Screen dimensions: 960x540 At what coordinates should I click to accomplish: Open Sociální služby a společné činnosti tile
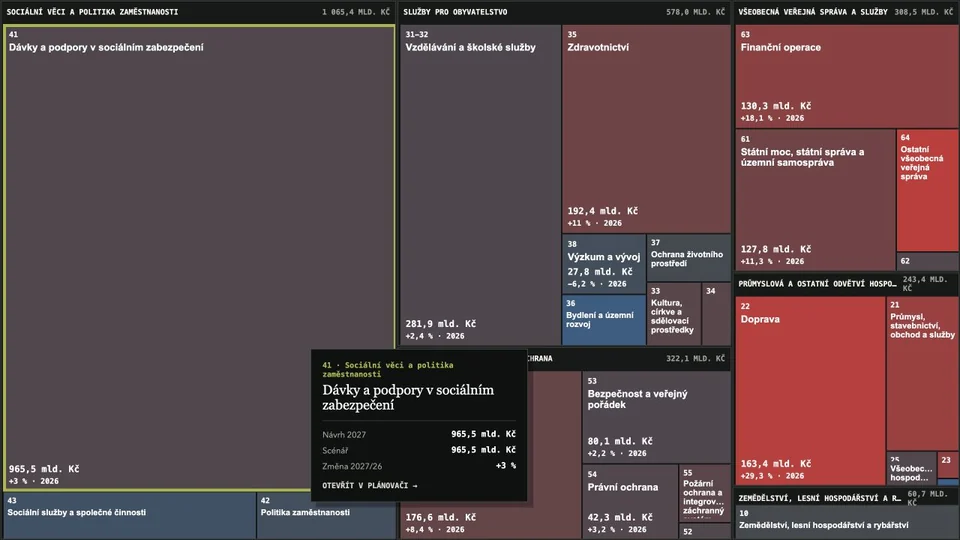click(x=129, y=516)
